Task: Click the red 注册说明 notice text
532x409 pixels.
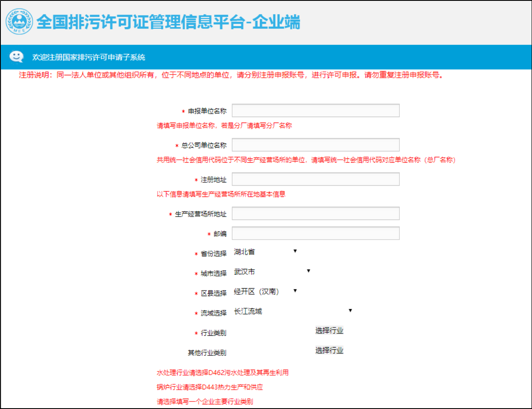Action: pos(231,75)
